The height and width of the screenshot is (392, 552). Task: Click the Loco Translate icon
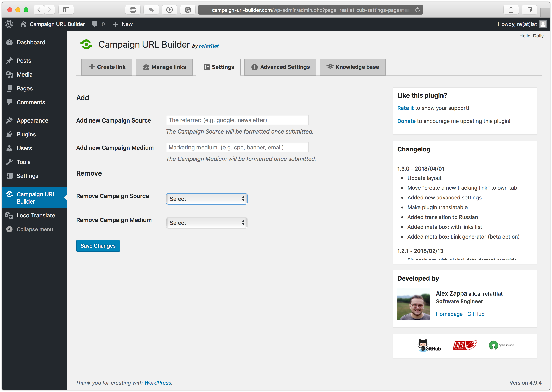click(9, 216)
